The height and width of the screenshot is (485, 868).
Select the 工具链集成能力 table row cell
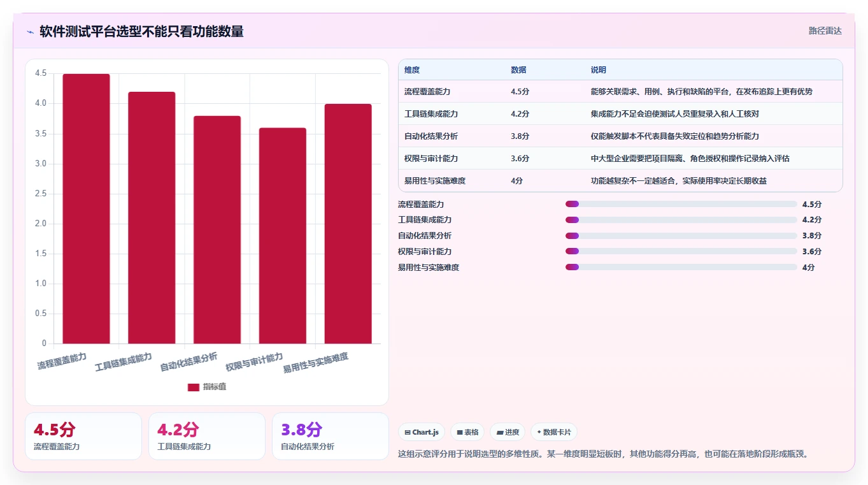[452, 114]
